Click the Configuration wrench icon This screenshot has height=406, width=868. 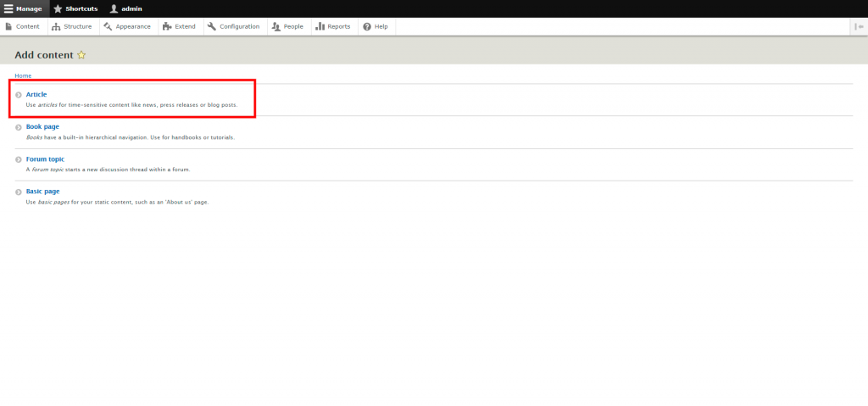tap(212, 26)
